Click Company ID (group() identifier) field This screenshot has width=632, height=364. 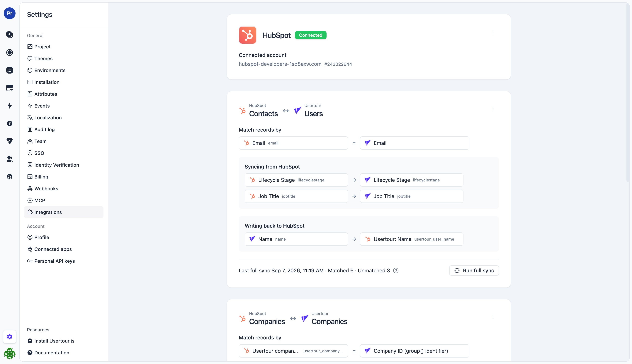tap(414, 351)
